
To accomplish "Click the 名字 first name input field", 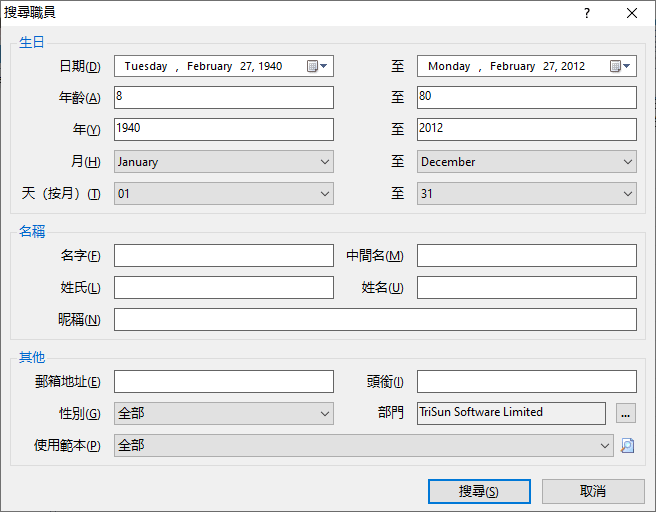I will pos(224,256).
